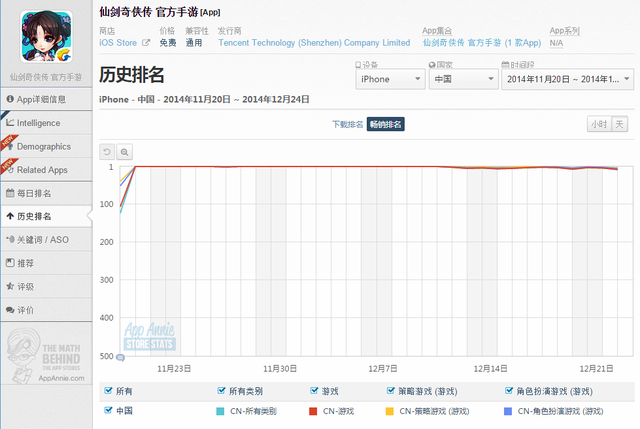Switch to 下载排名 download ranking tab
This screenshot has height=429, width=640.
[347, 124]
